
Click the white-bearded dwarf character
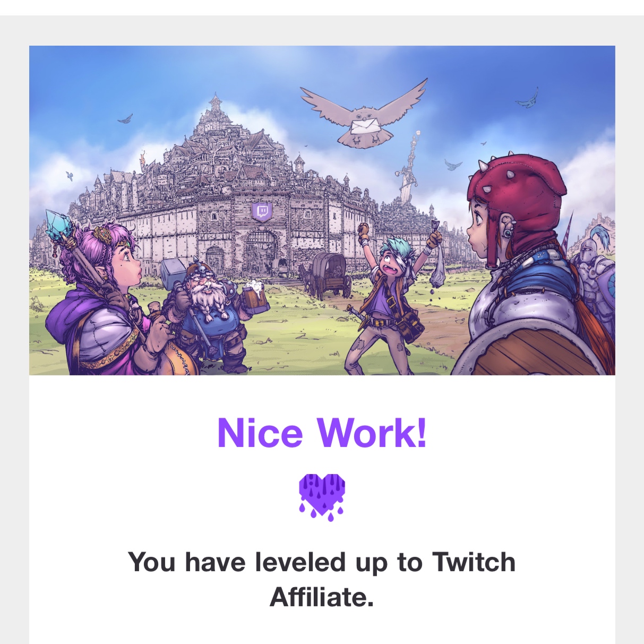click(210, 313)
